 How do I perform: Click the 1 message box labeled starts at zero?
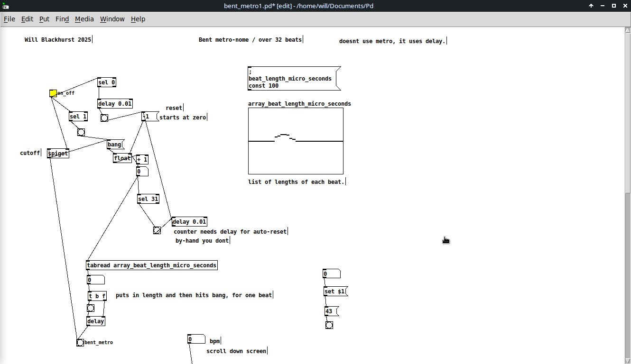tap(150, 117)
